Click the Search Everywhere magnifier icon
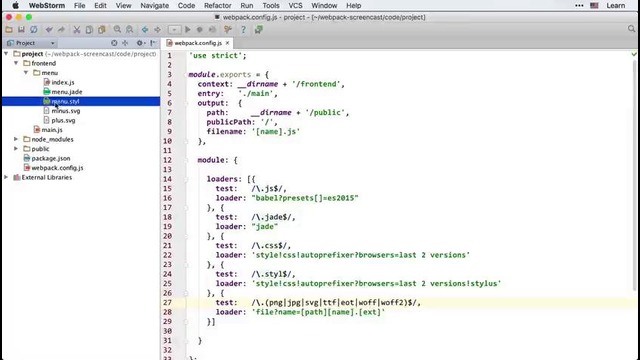640x360 pixels. pos(631,29)
